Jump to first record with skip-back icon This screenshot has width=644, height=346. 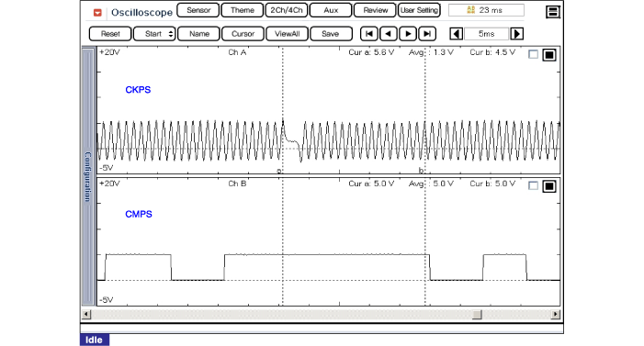coord(368,34)
